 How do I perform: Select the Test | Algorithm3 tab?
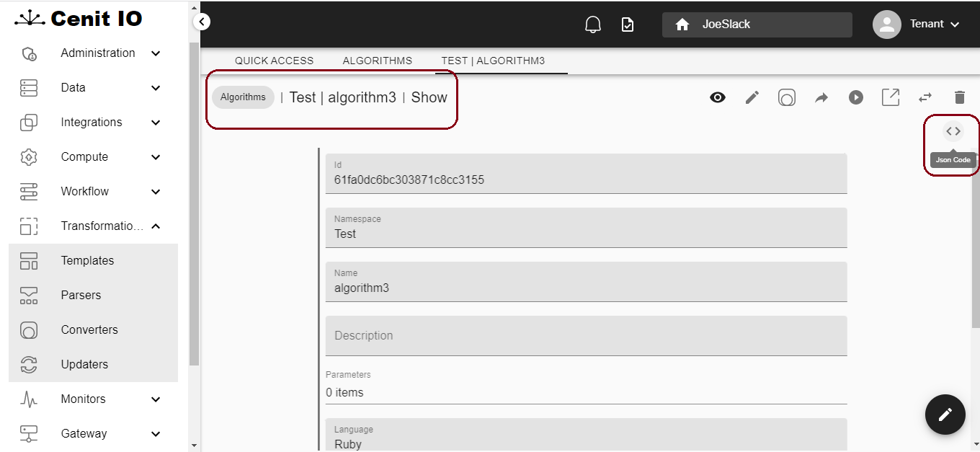pos(494,61)
